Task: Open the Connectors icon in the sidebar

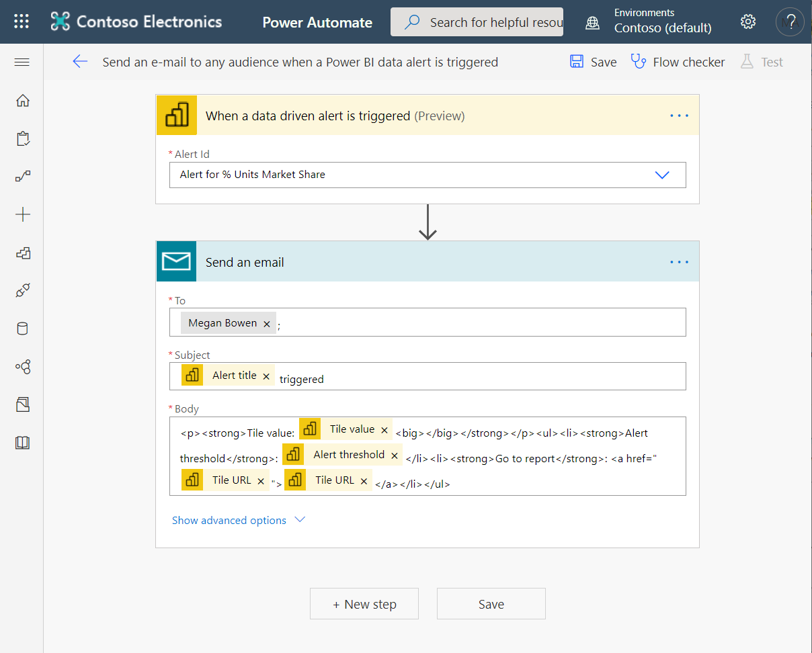Action: [22, 290]
